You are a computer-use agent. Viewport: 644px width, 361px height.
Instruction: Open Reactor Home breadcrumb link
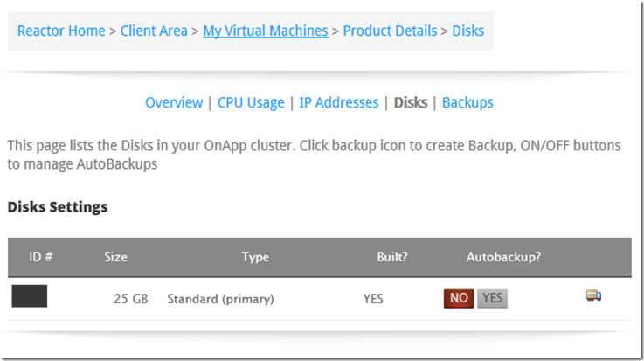[61, 31]
